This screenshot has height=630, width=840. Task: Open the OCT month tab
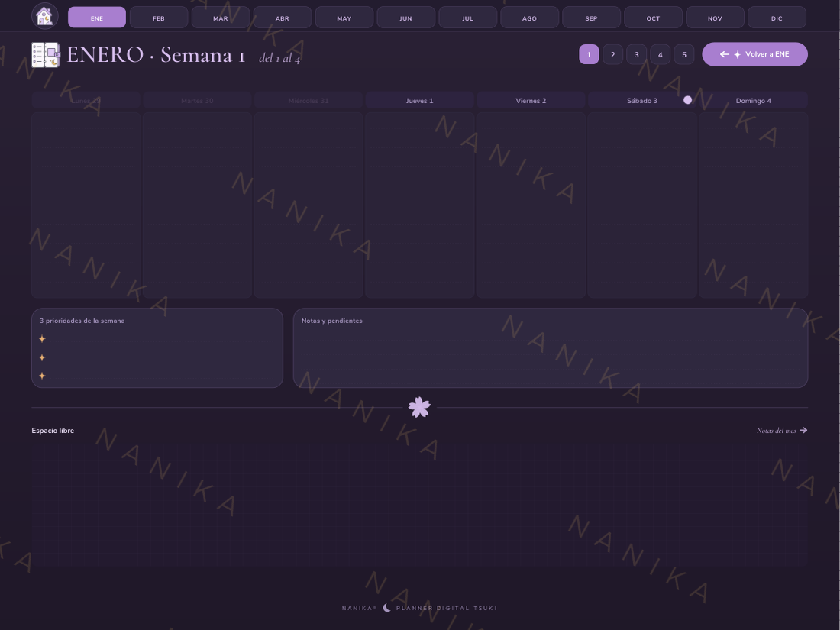(653, 18)
